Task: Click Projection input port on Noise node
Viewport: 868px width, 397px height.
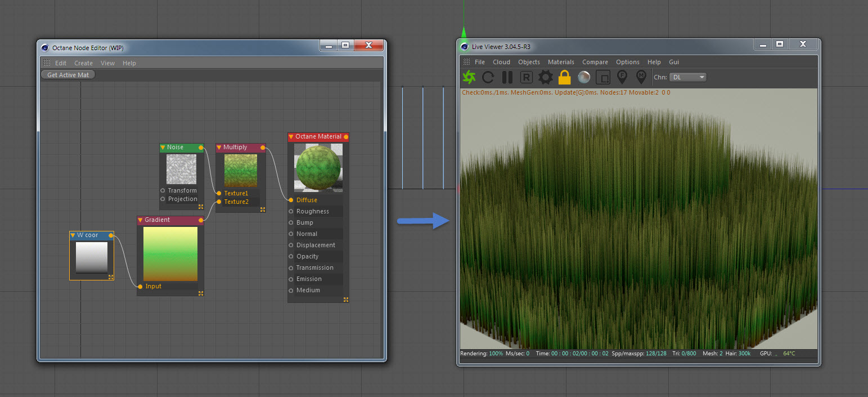Action: (163, 199)
